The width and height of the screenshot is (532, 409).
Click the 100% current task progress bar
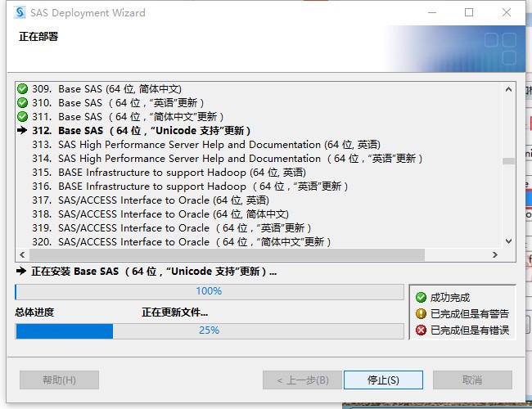pyautogui.click(x=210, y=292)
